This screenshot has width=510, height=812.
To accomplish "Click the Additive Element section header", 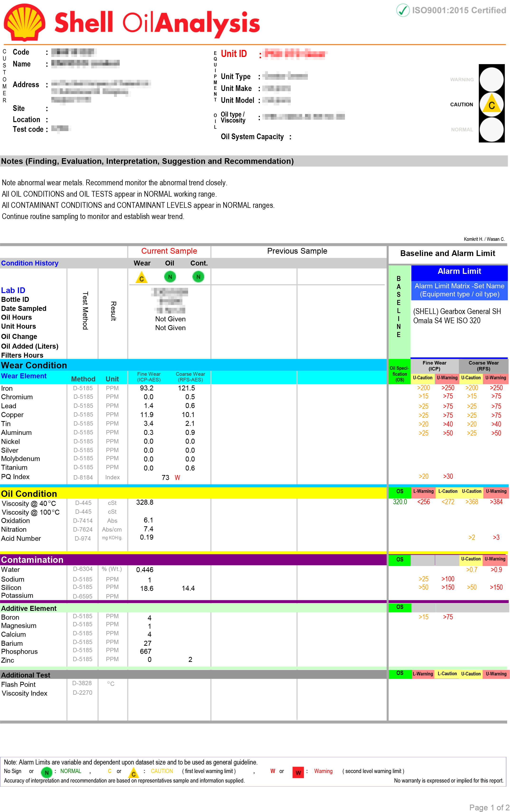I will [x=193, y=608].
